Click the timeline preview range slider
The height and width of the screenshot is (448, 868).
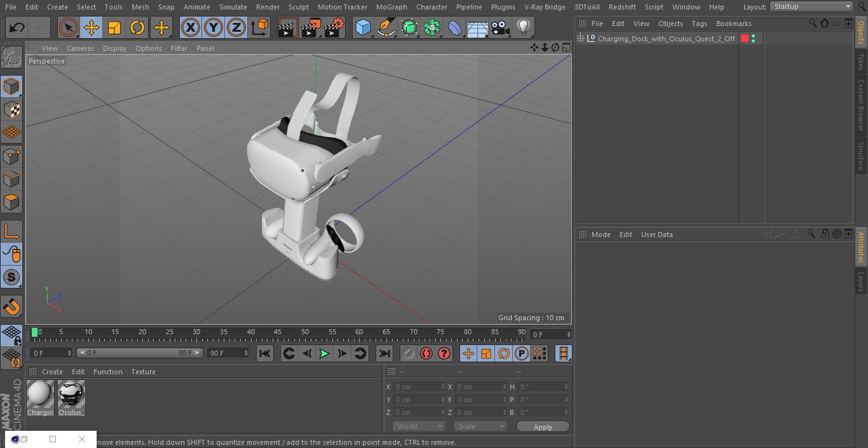pos(140,353)
